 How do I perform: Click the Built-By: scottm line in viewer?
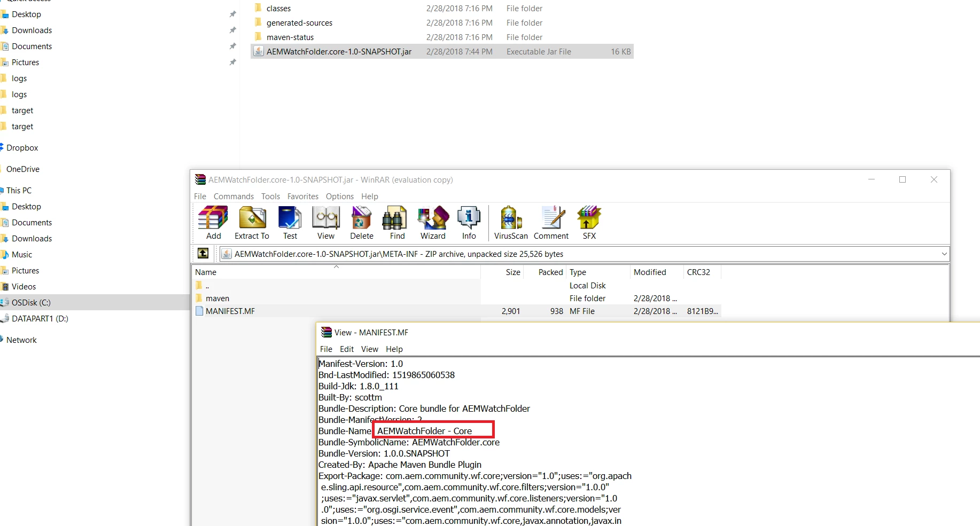(350, 397)
